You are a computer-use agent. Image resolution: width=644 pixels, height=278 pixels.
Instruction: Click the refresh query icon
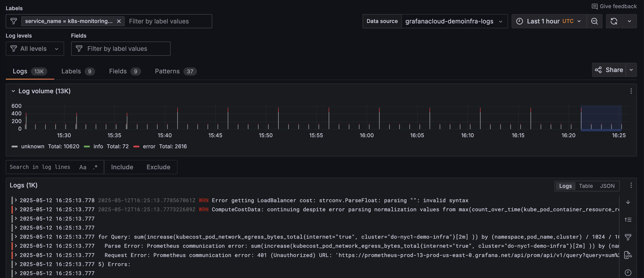point(614,21)
